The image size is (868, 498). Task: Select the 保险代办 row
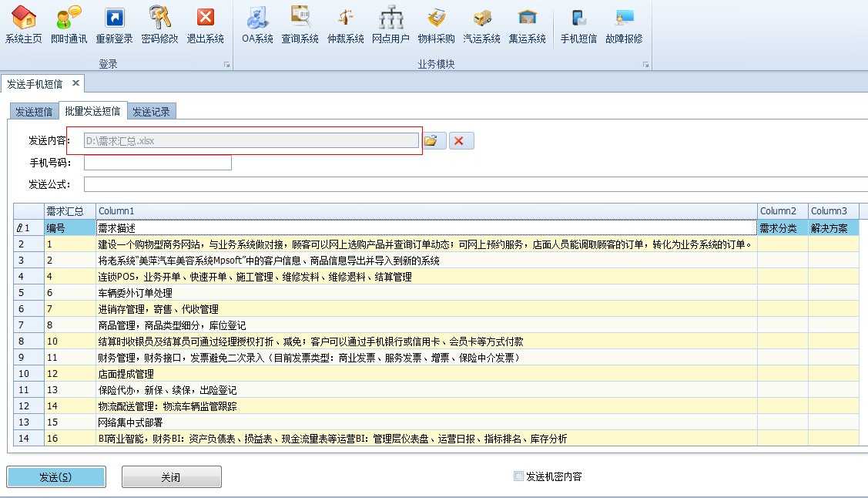coord(426,389)
